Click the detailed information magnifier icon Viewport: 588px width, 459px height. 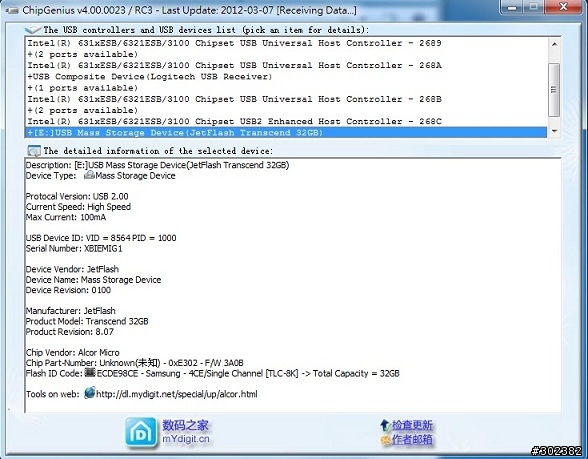pos(34,151)
